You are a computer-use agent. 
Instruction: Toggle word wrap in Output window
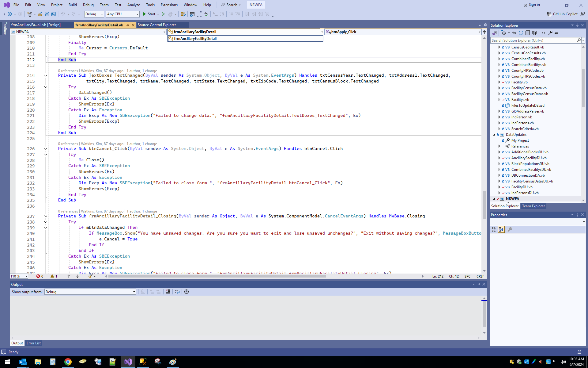click(x=177, y=292)
